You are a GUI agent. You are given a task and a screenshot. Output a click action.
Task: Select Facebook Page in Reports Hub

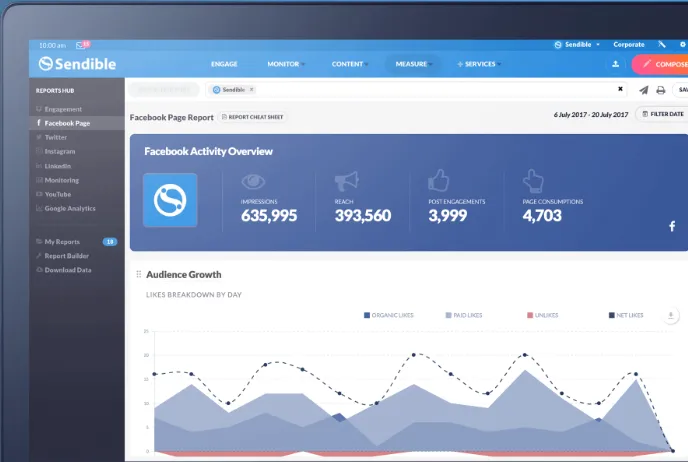click(x=77, y=123)
